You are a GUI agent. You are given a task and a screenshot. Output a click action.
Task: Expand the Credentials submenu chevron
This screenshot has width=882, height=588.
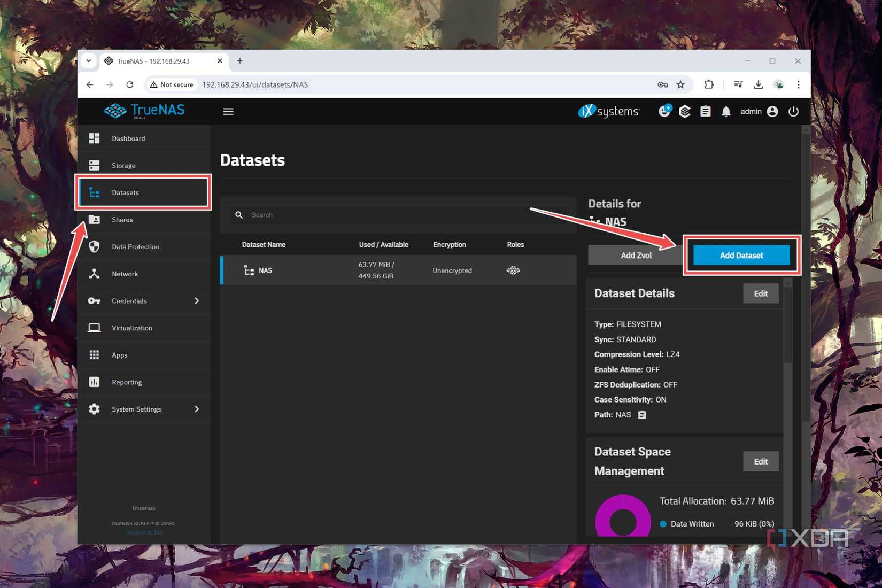click(197, 301)
